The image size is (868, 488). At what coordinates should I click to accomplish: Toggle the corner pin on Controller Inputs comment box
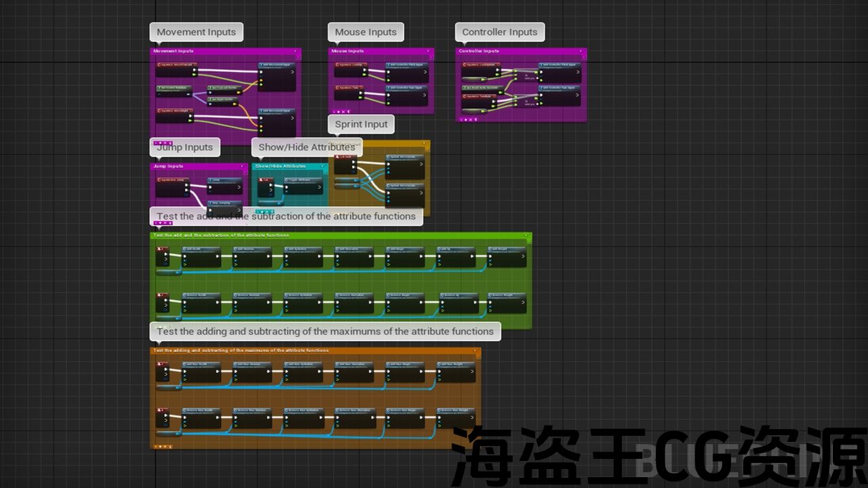(x=581, y=51)
